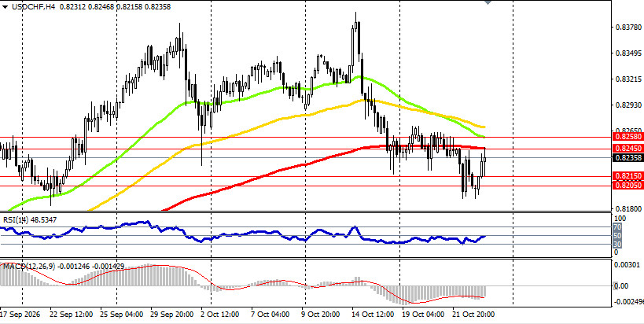Click the RSI 70 level marker
This screenshot has height=324, width=644.
tap(617, 226)
